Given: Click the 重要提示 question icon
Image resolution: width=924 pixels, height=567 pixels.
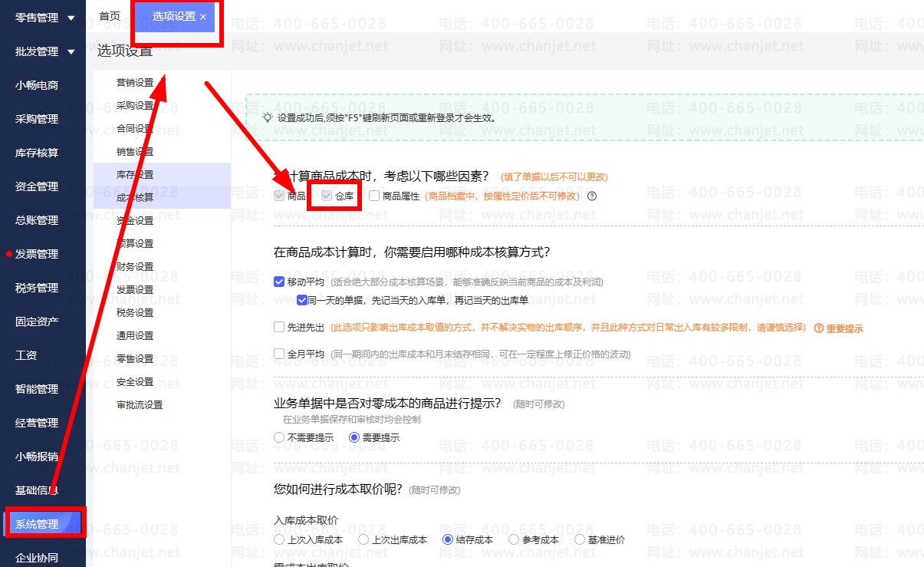Looking at the screenshot, I should click(x=818, y=328).
